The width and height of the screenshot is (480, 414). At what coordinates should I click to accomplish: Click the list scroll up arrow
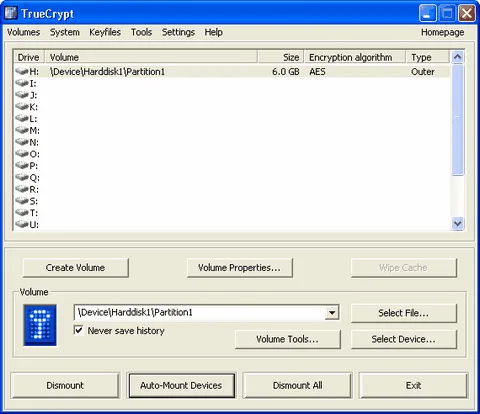[x=458, y=57]
